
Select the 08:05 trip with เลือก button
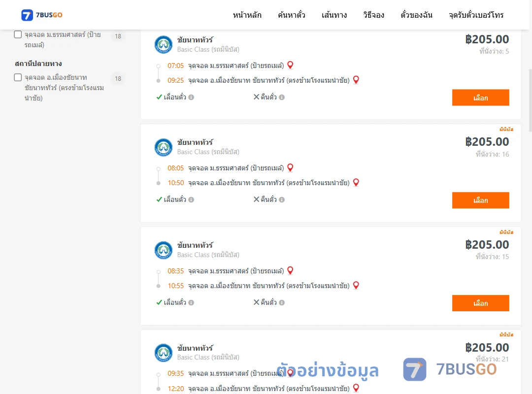(480, 200)
